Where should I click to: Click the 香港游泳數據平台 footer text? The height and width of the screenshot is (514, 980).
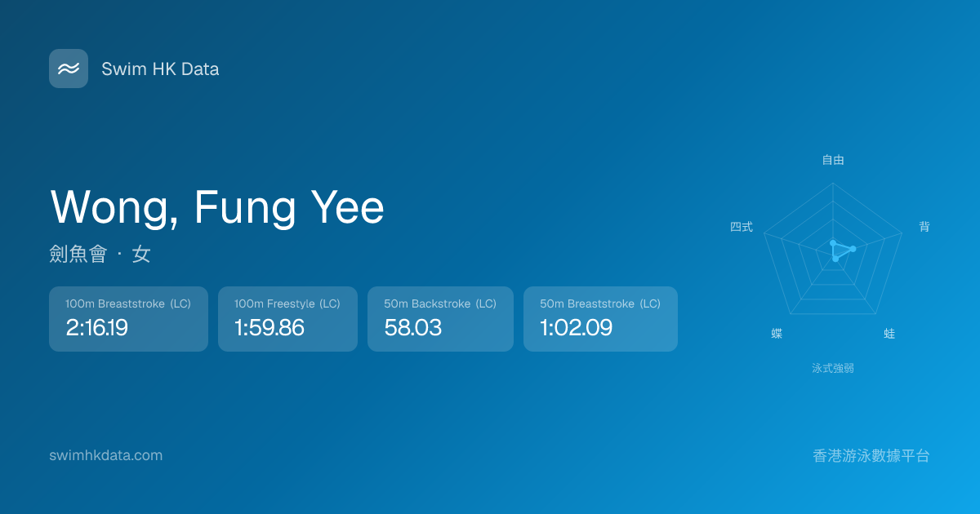[871, 455]
